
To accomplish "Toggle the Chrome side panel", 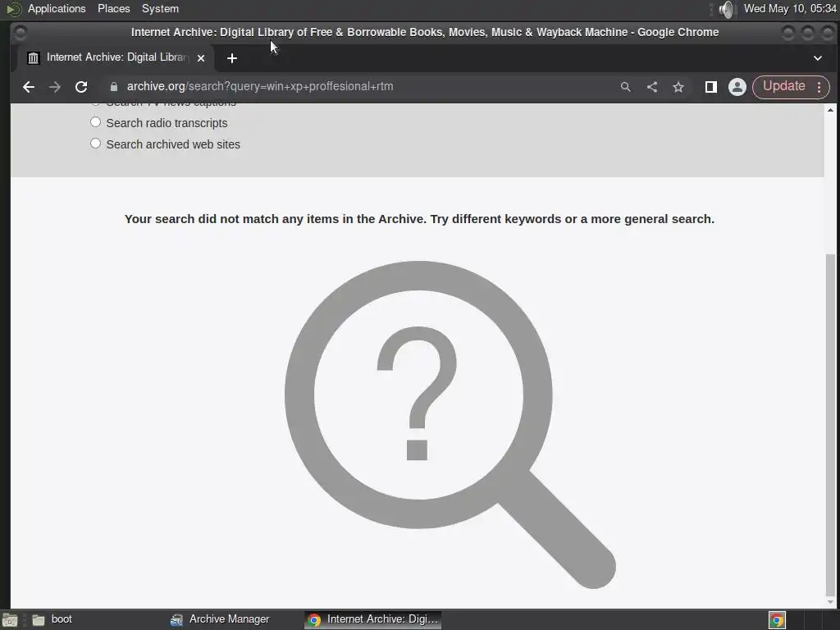I will tap(711, 87).
